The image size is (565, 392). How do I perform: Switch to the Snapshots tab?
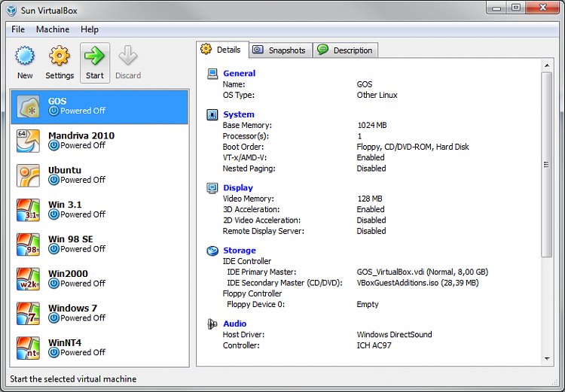280,50
